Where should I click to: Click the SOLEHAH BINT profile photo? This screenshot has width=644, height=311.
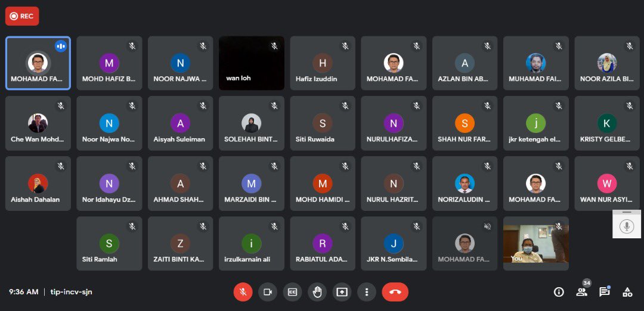click(x=252, y=123)
